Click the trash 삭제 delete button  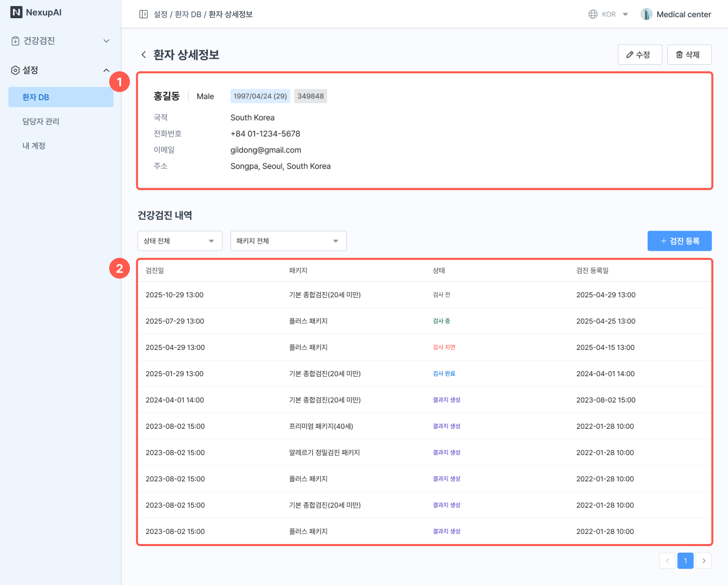(689, 55)
